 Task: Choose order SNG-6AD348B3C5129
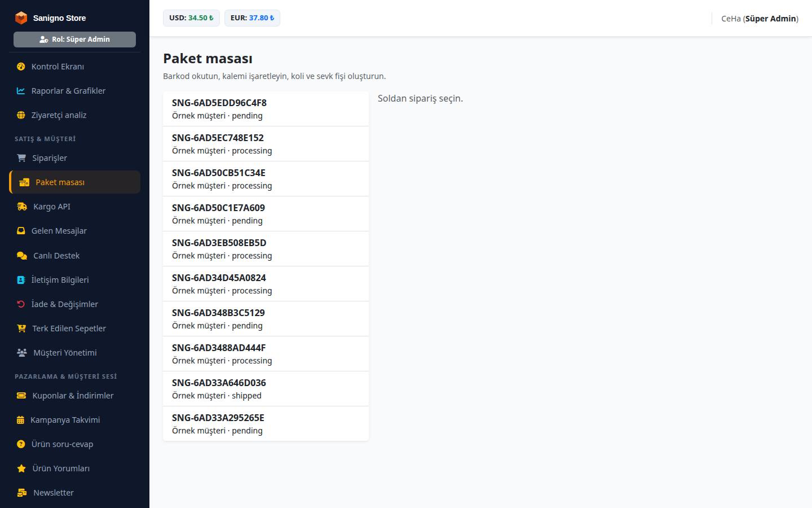pyautogui.click(x=266, y=319)
